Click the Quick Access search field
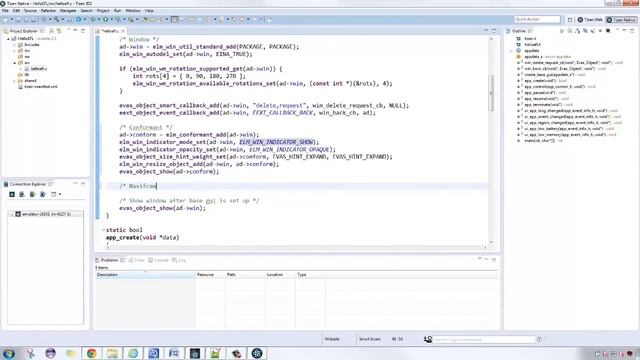 coord(537,19)
